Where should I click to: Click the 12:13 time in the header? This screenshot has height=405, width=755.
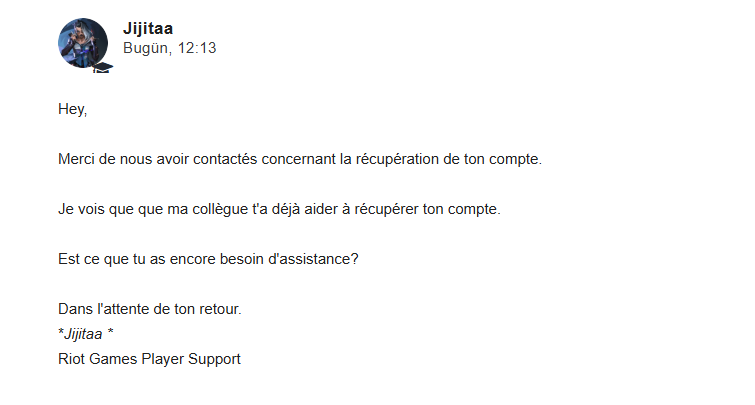click(197, 48)
